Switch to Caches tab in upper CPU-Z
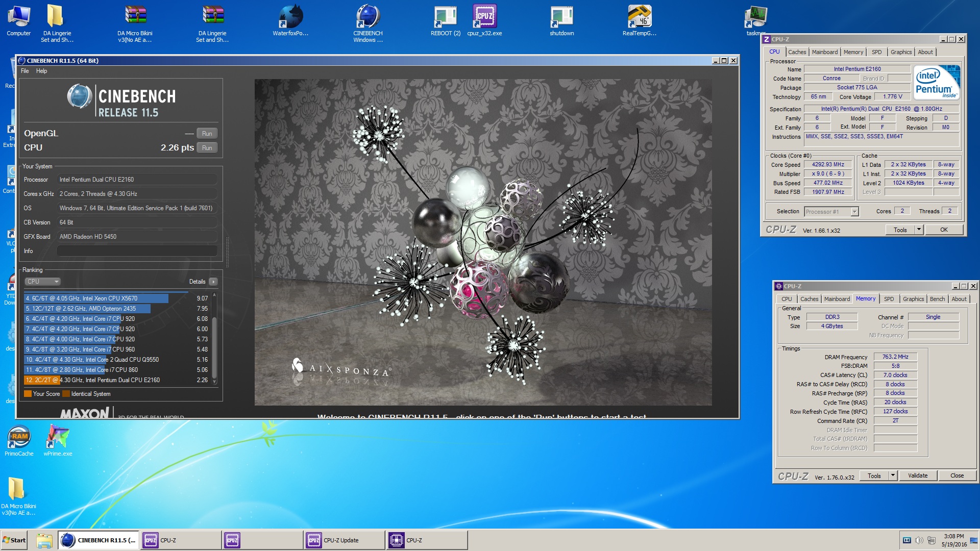Viewport: 980px width, 551px height. click(797, 52)
